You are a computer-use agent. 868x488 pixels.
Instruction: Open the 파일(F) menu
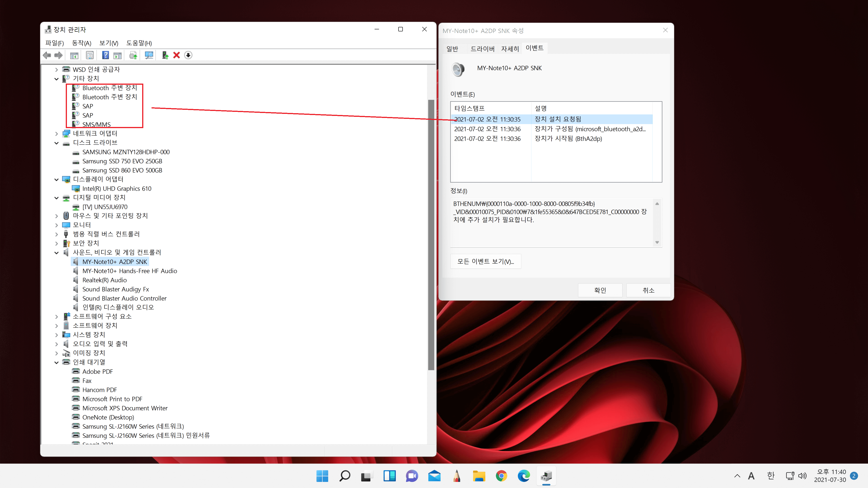[54, 43]
